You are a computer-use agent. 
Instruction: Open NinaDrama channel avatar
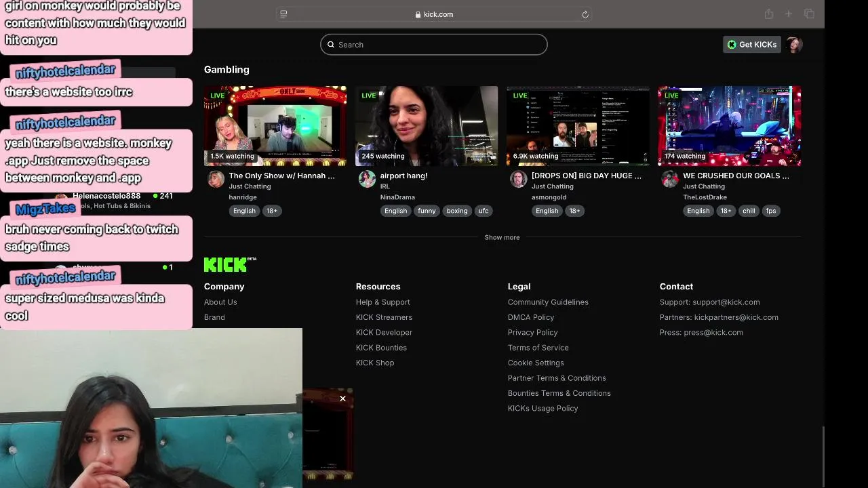(367, 179)
